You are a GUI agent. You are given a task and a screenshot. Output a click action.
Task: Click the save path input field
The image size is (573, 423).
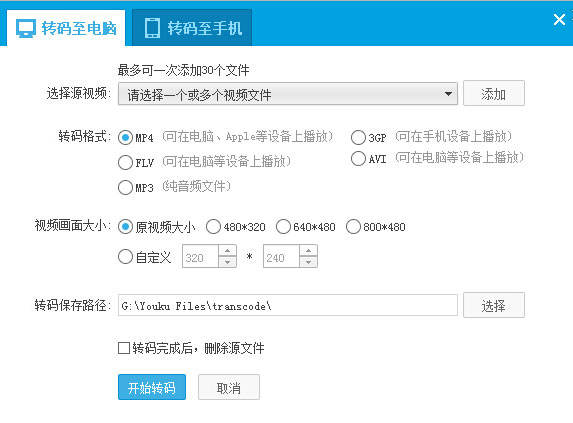tap(288, 305)
